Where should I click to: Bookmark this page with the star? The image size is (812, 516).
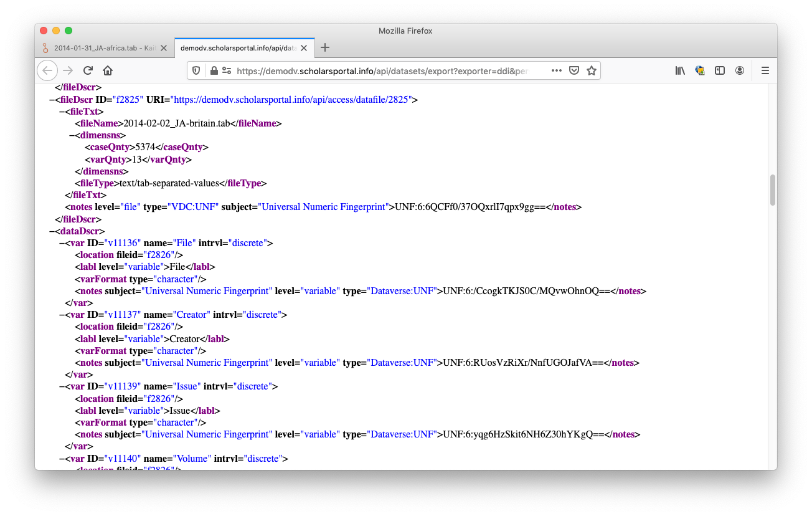click(x=592, y=70)
